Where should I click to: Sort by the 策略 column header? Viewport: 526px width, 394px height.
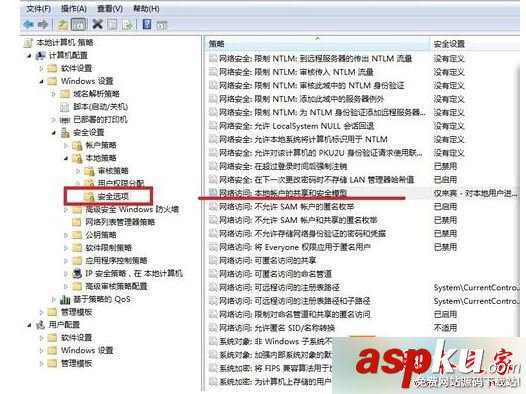coord(317,44)
